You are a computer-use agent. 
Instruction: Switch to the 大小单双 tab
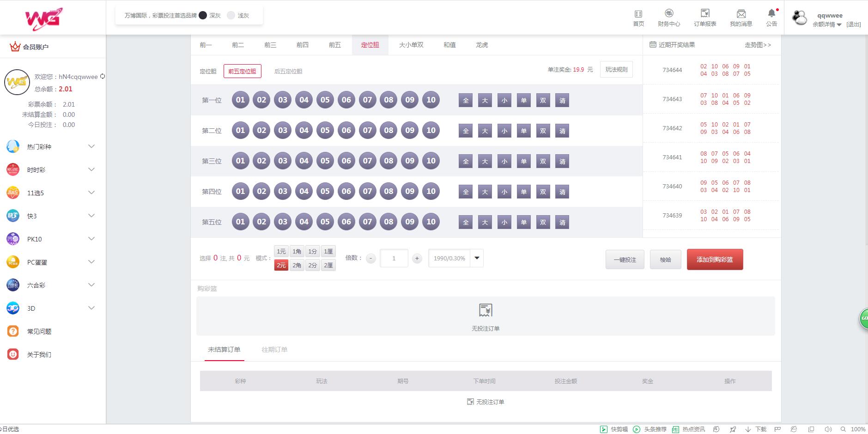[411, 45]
